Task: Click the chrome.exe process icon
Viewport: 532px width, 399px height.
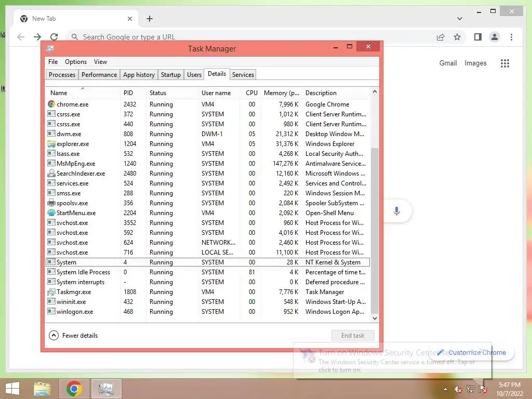Action: point(51,104)
